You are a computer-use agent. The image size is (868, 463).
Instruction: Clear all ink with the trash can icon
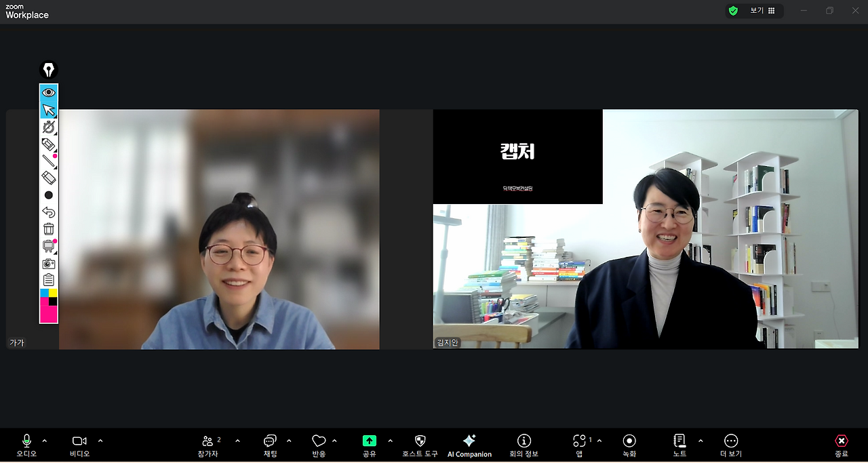click(x=49, y=229)
